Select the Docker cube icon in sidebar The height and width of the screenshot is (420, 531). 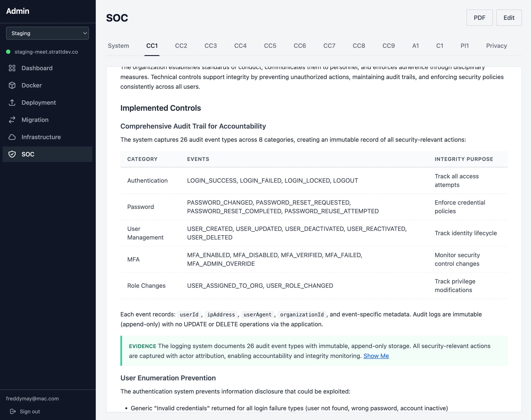tap(13, 85)
